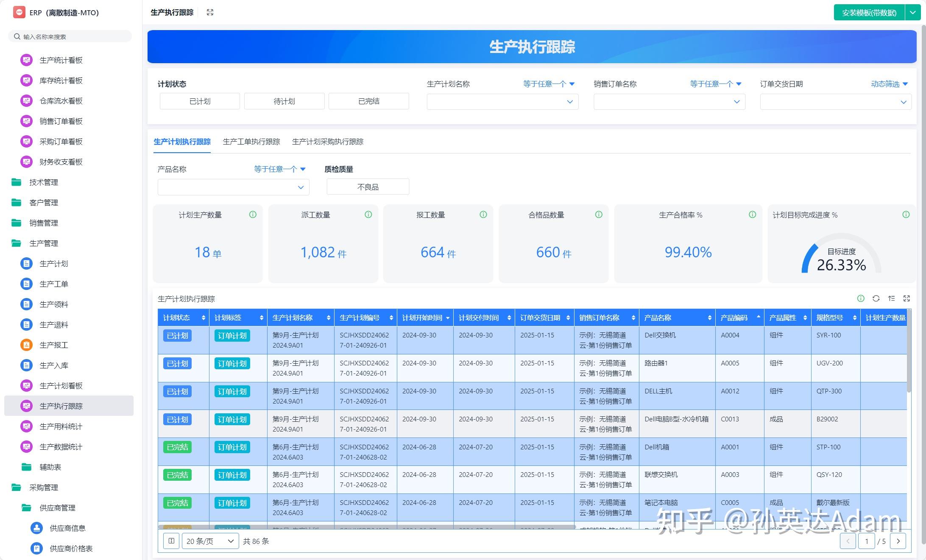Click the fullscreen icon beside 生产执行跟踪 title

tap(210, 12)
